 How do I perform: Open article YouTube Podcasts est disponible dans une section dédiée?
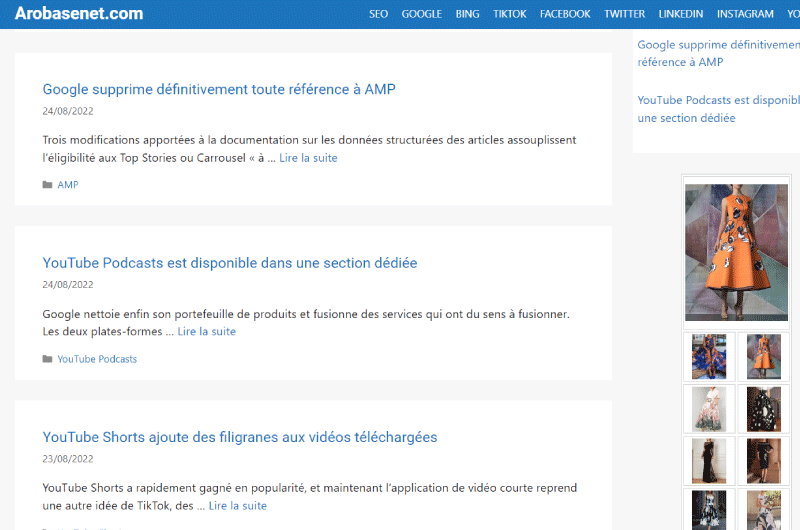pyautogui.click(x=230, y=263)
